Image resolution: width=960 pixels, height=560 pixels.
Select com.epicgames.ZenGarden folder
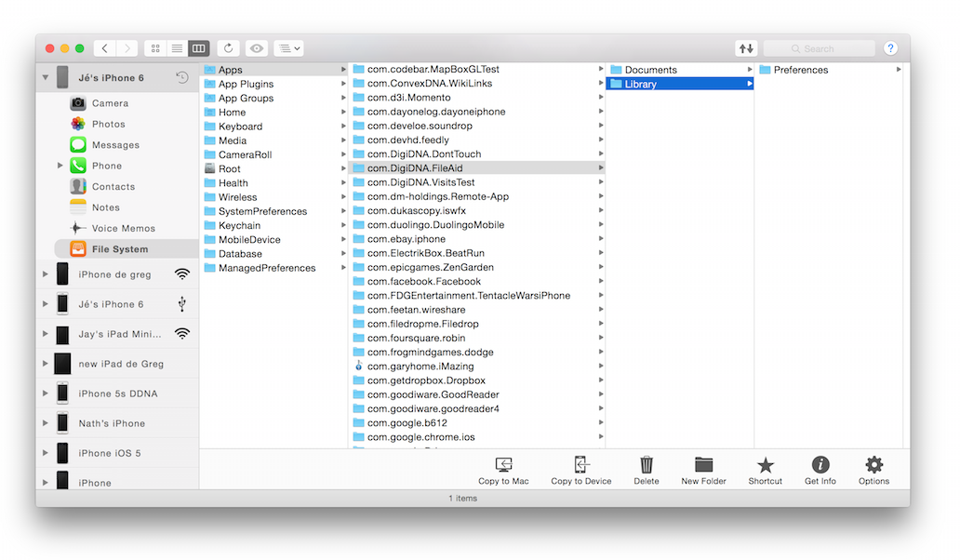(x=477, y=267)
